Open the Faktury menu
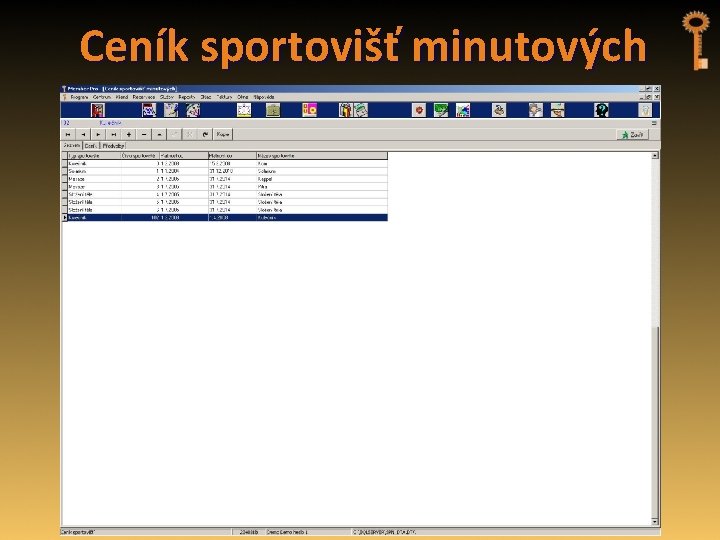Viewport: 720px width, 540px height. [225, 97]
